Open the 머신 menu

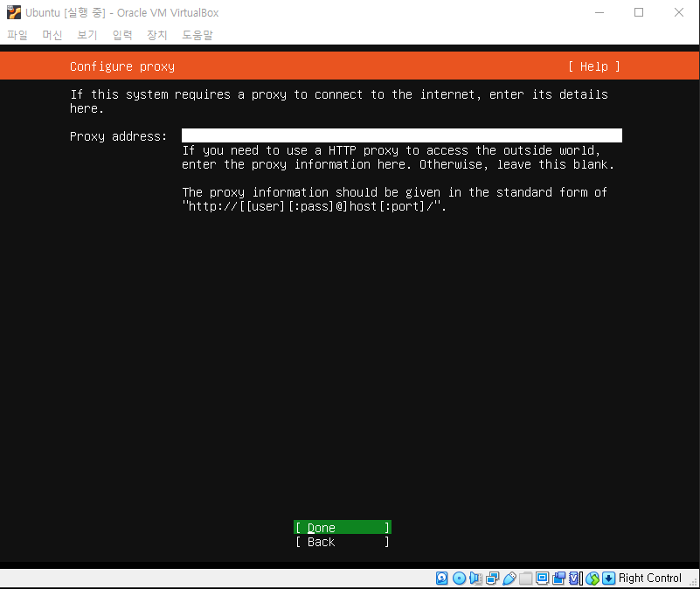[x=52, y=35]
